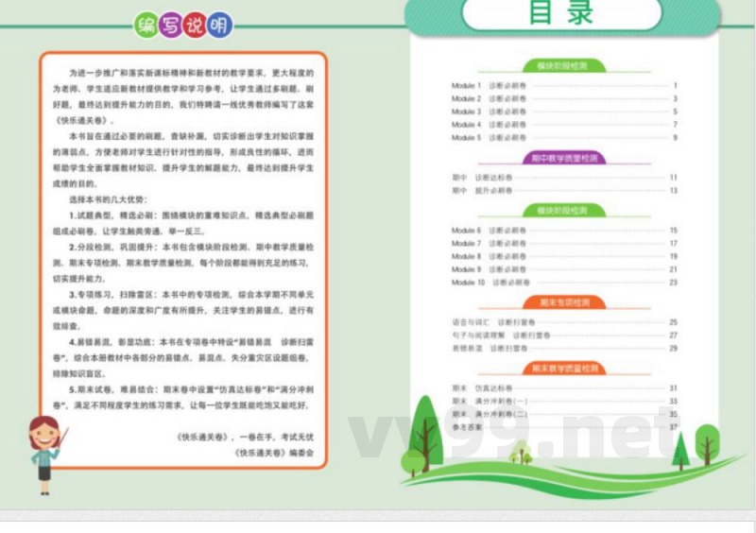The height and width of the screenshot is (533, 756).
Task: Click the heading 4.易错易混，彰显功底
Action: (x=112, y=342)
